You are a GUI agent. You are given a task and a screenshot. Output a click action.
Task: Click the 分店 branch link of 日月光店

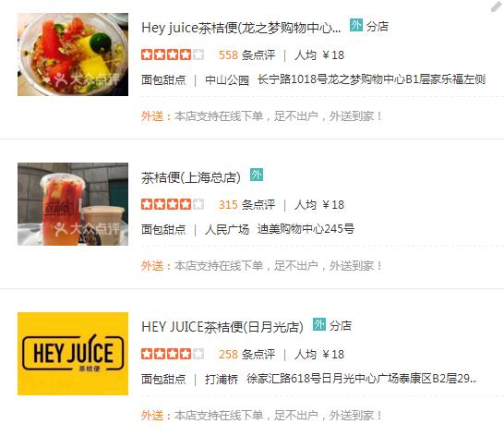341,326
